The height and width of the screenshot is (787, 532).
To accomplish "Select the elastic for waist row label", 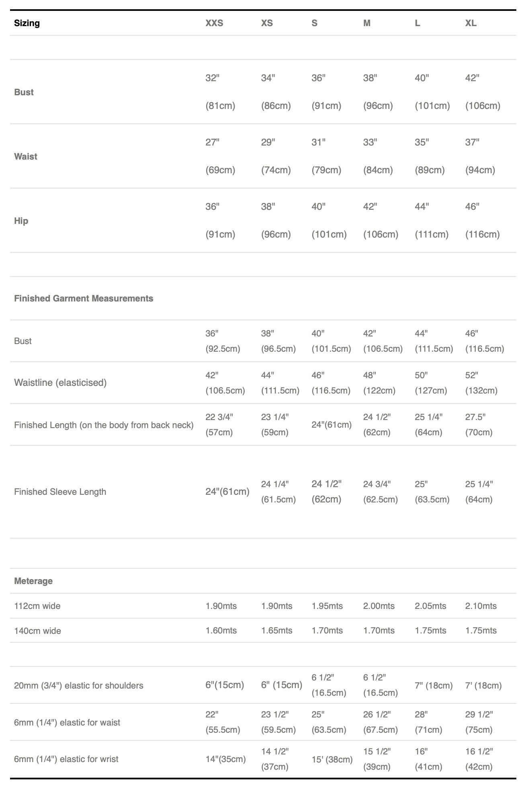I will [67, 722].
